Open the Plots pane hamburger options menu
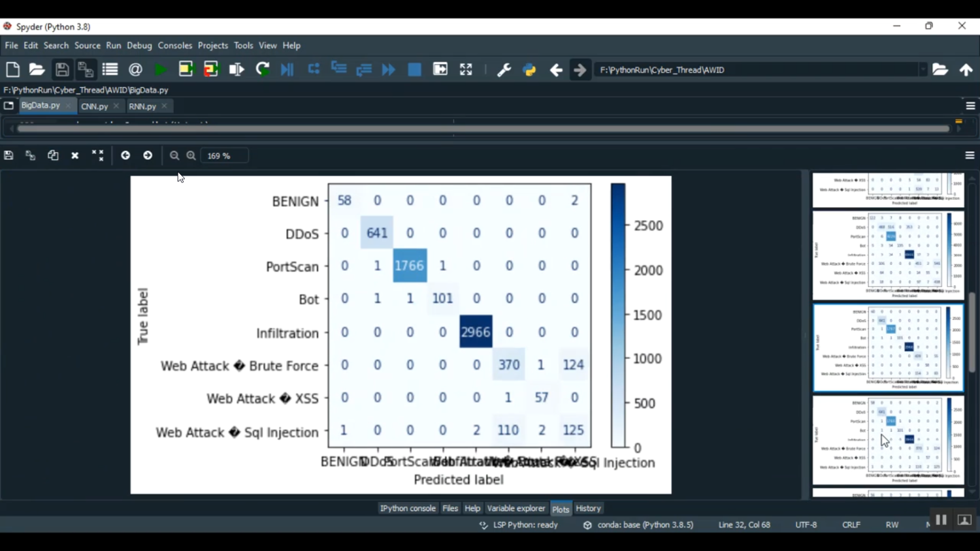This screenshot has height=551, width=980. 970,155
